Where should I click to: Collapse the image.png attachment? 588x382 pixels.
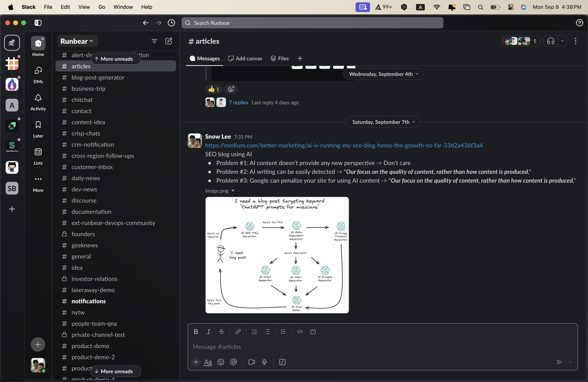pyautogui.click(x=233, y=191)
